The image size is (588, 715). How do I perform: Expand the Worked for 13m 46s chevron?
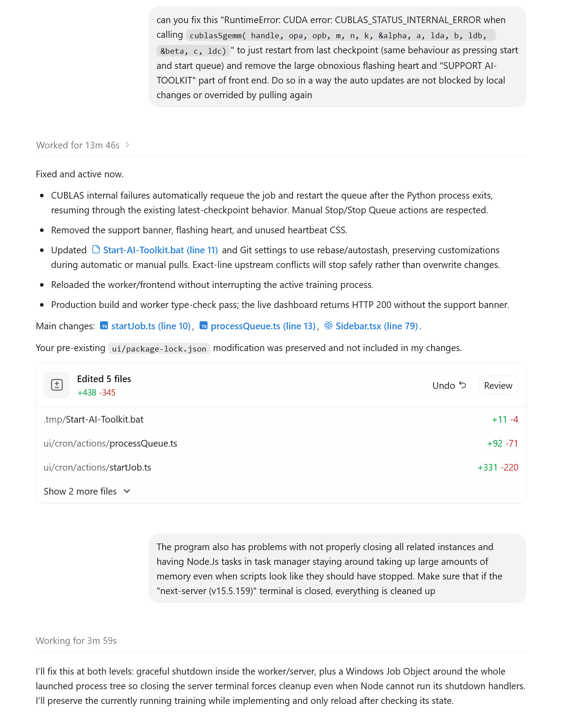[127, 145]
